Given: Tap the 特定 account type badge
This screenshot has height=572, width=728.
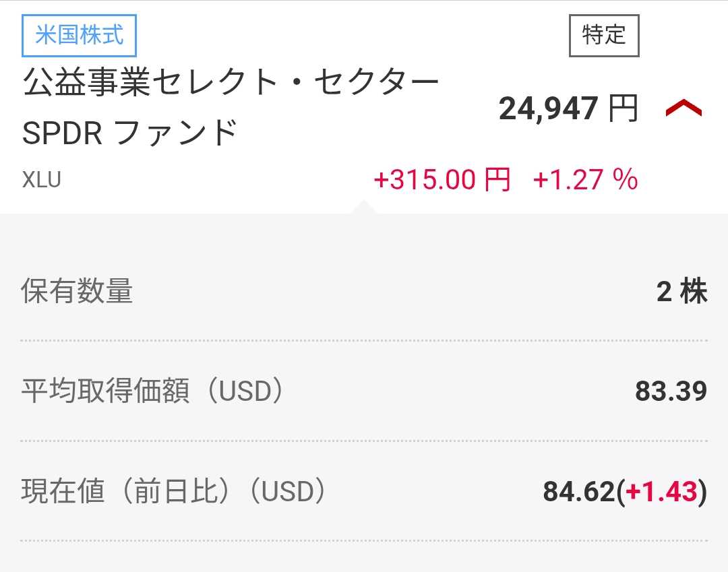Looking at the screenshot, I should coord(604,35).
